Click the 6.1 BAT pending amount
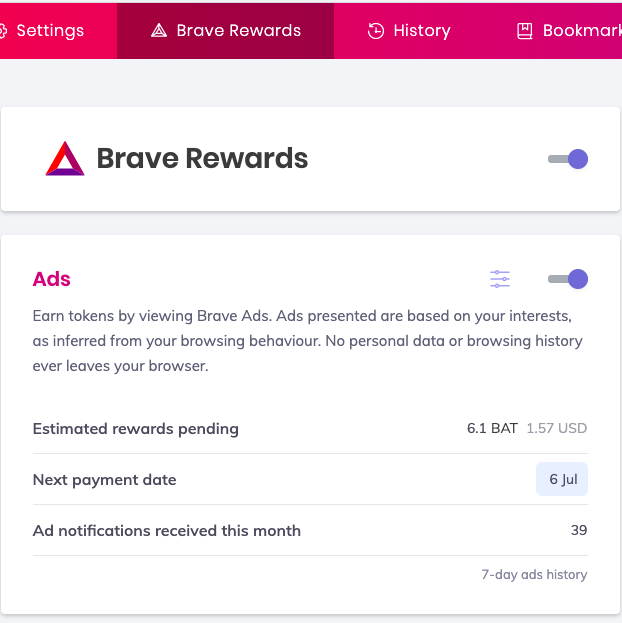The width and height of the screenshot is (622, 623). tap(492, 428)
